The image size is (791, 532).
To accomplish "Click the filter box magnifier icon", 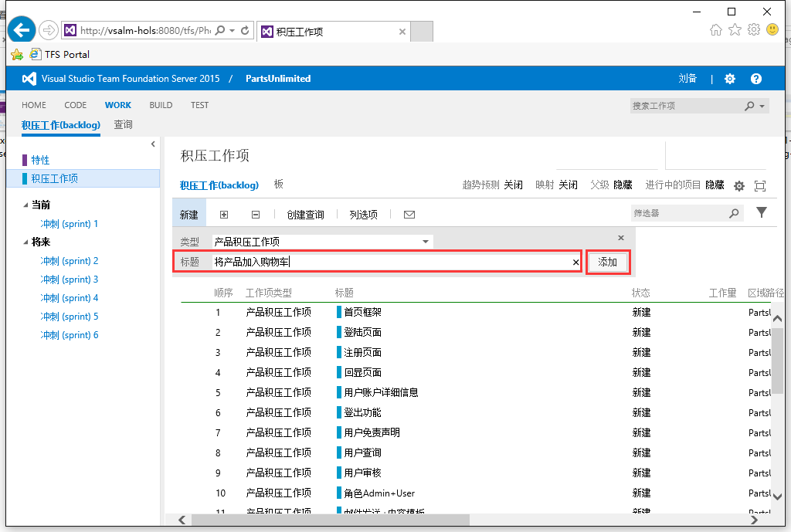I will pos(734,214).
